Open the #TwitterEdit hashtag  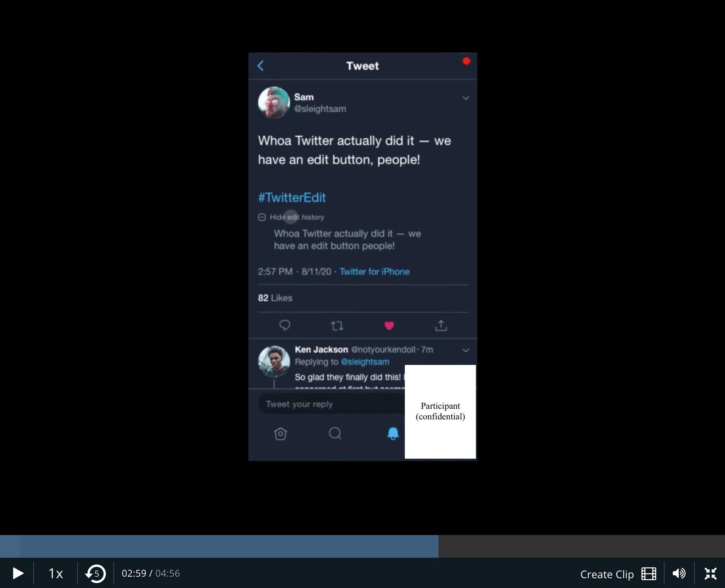point(292,197)
